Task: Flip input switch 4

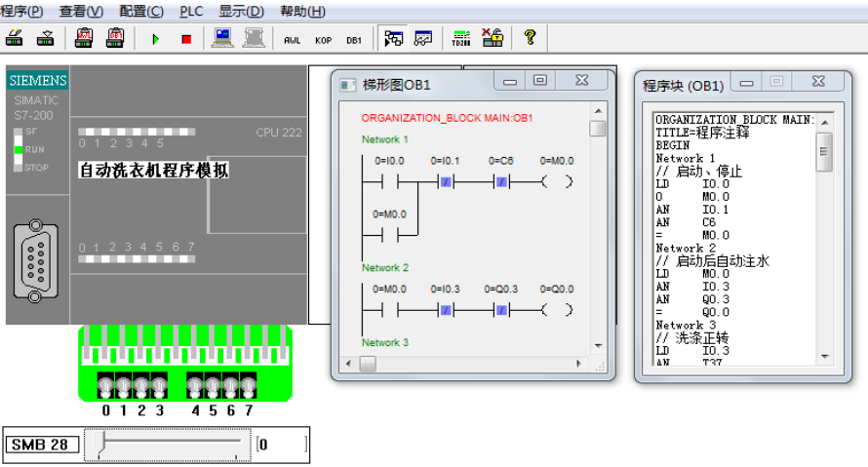Action: (x=195, y=385)
